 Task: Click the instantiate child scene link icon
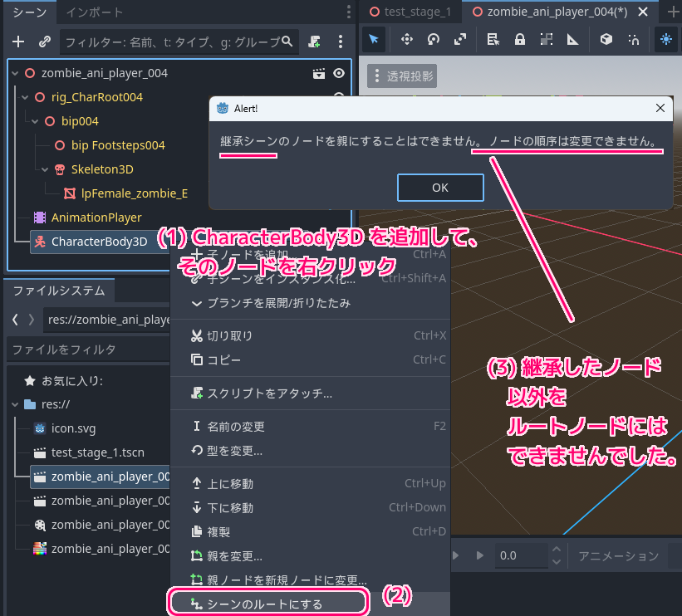coord(45,41)
